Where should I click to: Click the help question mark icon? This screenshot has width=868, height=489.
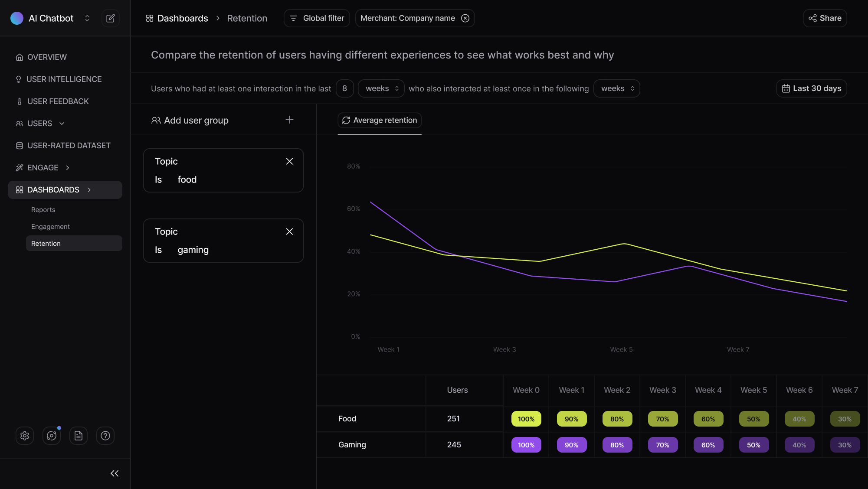[x=105, y=436]
